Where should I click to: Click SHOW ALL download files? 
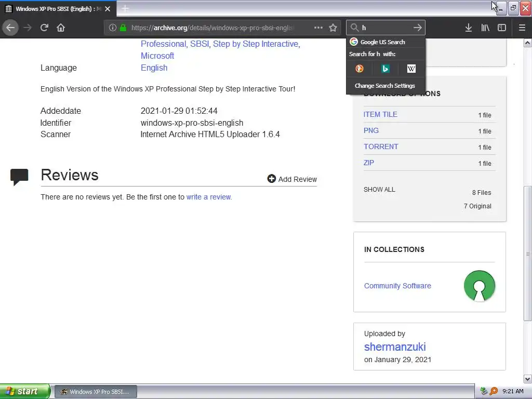pyautogui.click(x=379, y=189)
